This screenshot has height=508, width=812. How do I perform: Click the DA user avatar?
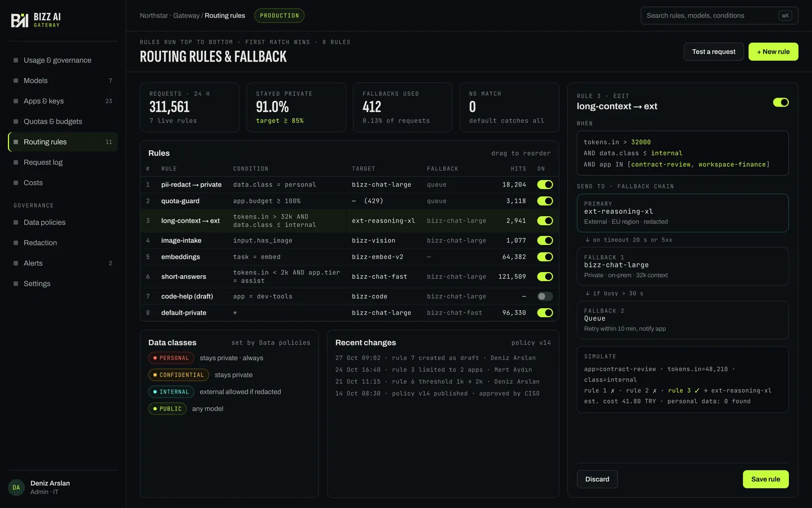(x=16, y=488)
